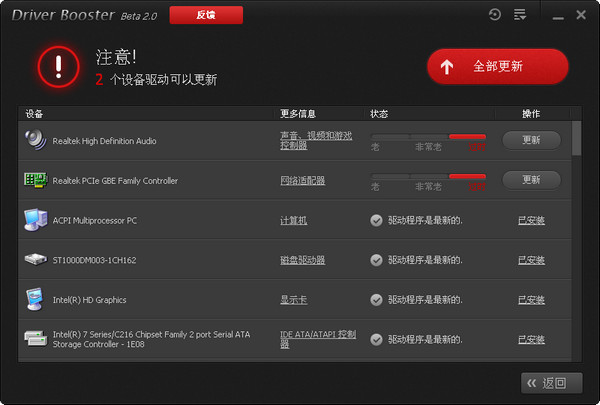Click the red exclamation warning icon
600x405 pixels.
59,67
